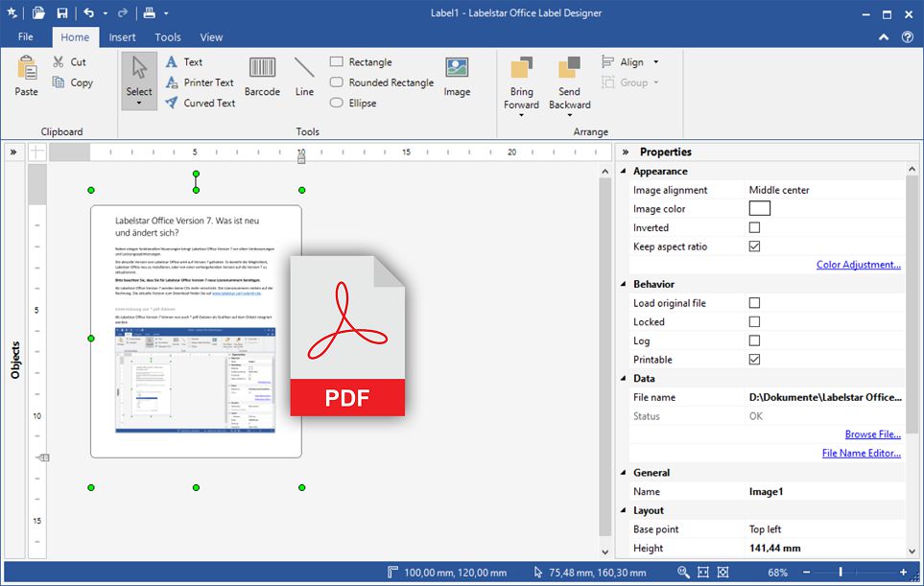924x586 pixels.
Task: Activate the Line tool
Action: [x=304, y=77]
